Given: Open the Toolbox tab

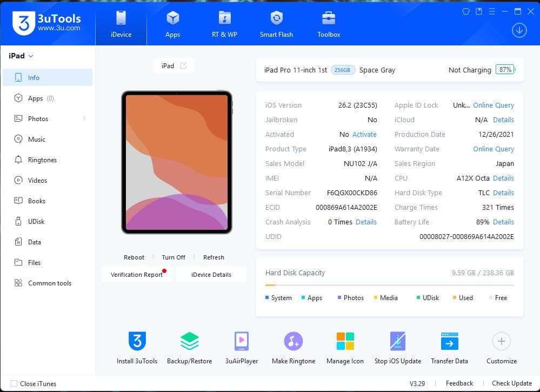Looking at the screenshot, I should (328, 24).
